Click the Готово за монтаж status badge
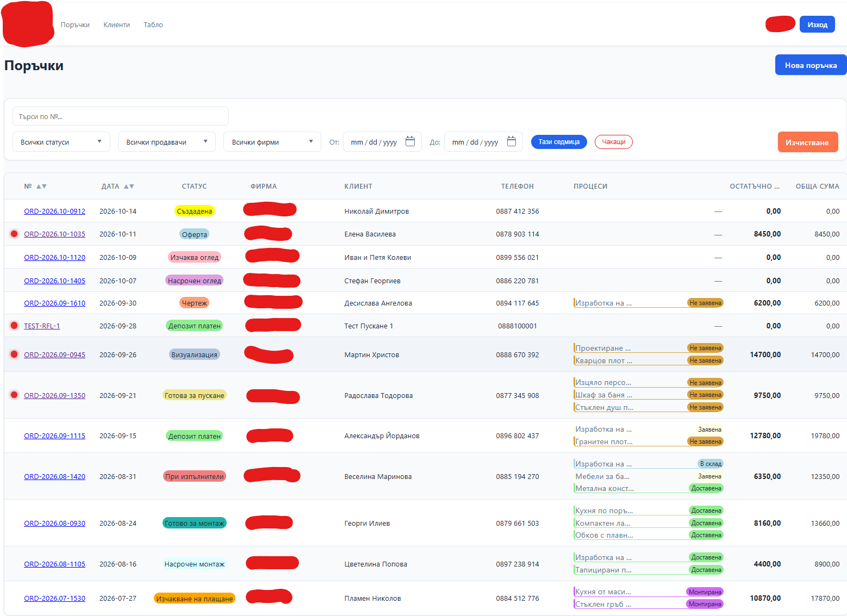This screenshot has height=616, width=847. [195, 523]
